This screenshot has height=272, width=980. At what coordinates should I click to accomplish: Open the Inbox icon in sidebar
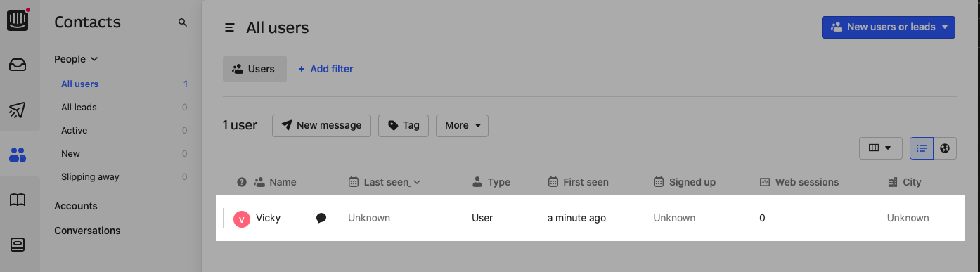pos(18,65)
